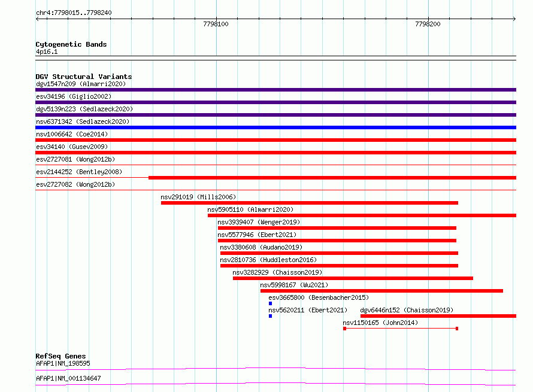This screenshot has width=533, height=392.
Task: Click the esv2727082 (Wong2012b) label
Action: [75, 184]
